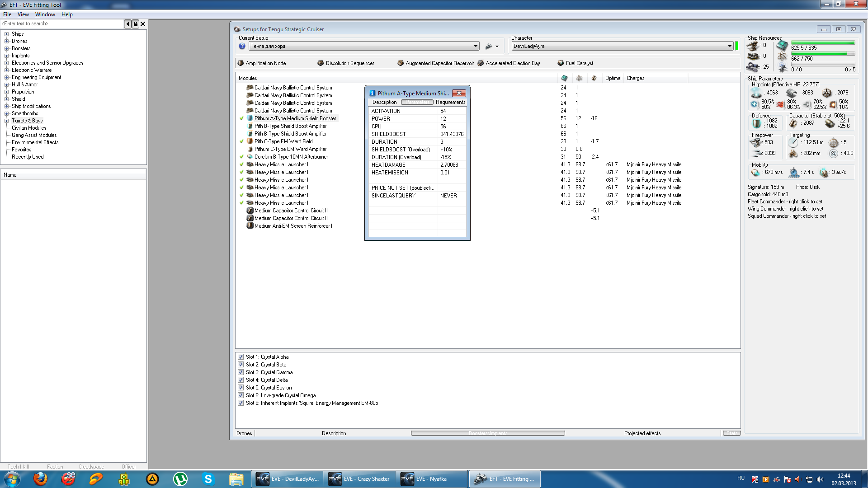Open the Window menu

(45, 14)
